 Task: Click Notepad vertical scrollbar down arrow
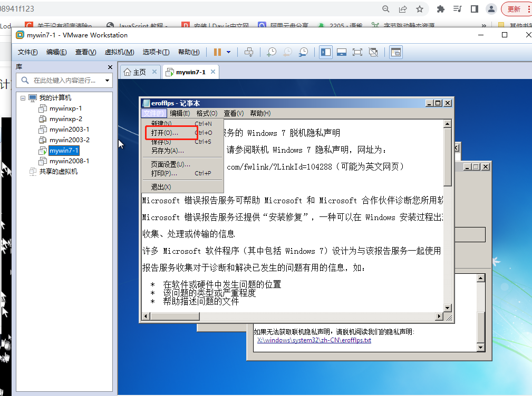point(448,308)
